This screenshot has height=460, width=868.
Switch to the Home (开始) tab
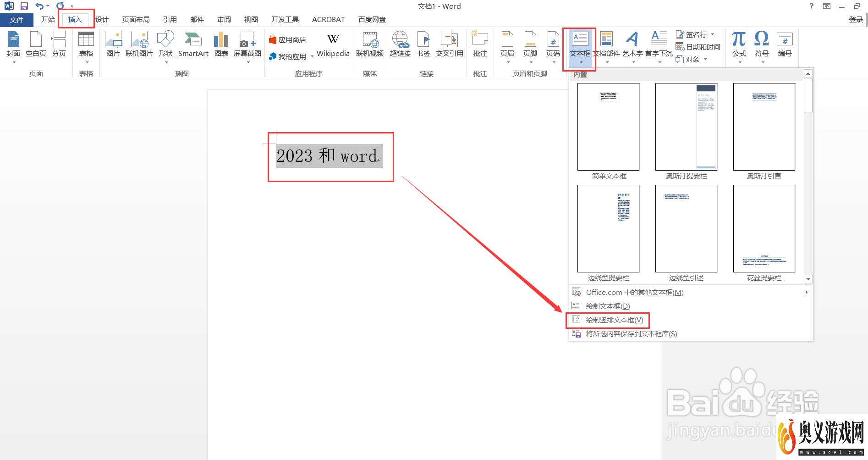pos(48,19)
